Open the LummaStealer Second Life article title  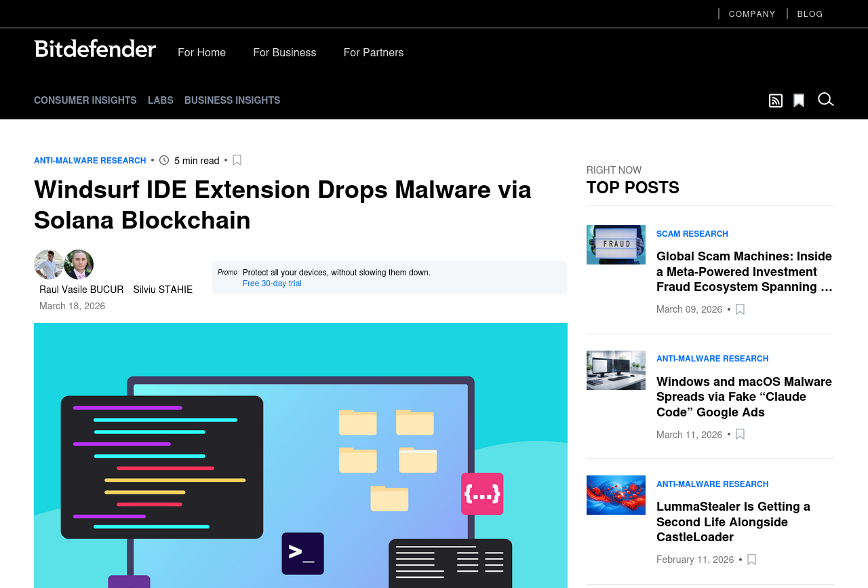click(733, 522)
